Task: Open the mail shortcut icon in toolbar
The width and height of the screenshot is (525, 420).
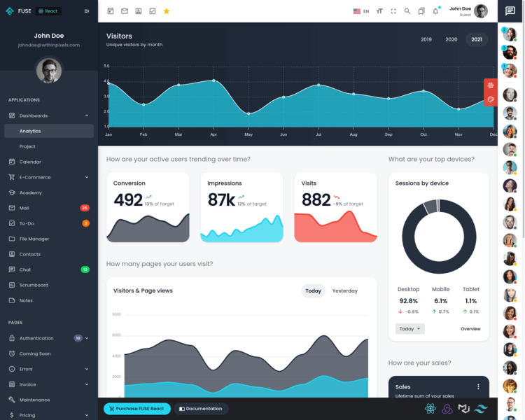Action: point(125,11)
